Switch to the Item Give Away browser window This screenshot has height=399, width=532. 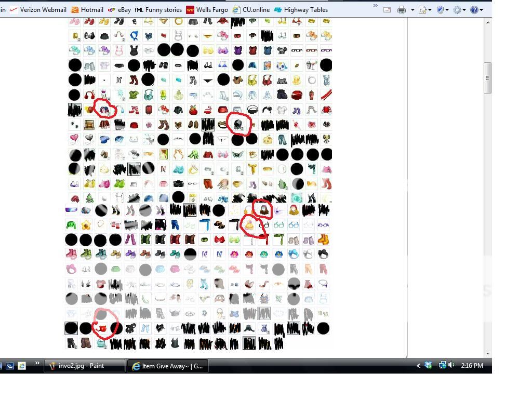(167, 366)
